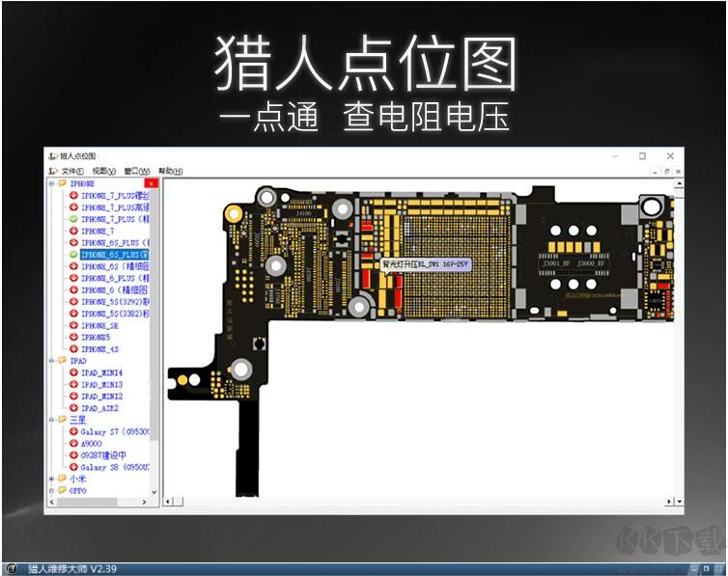Select IPHONE_7 board in tree
Viewport: 728px width, 576px height.
pyautogui.click(x=98, y=232)
